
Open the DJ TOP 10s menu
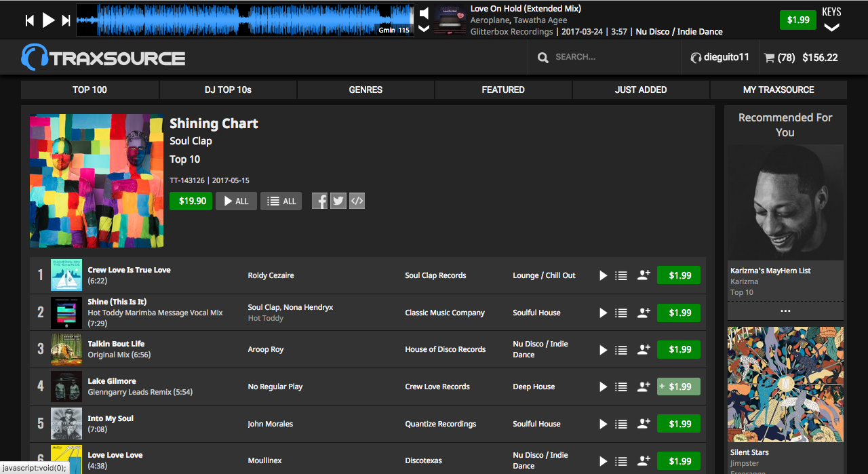coord(228,90)
